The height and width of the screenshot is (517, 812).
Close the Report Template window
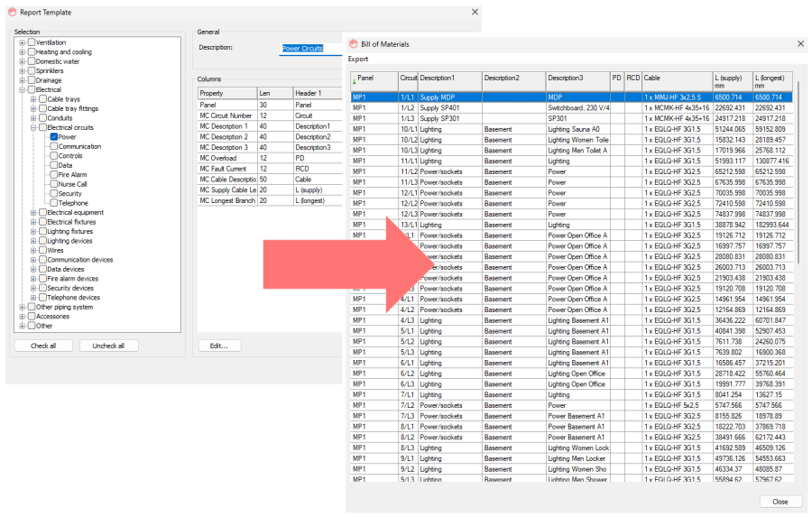tap(475, 12)
